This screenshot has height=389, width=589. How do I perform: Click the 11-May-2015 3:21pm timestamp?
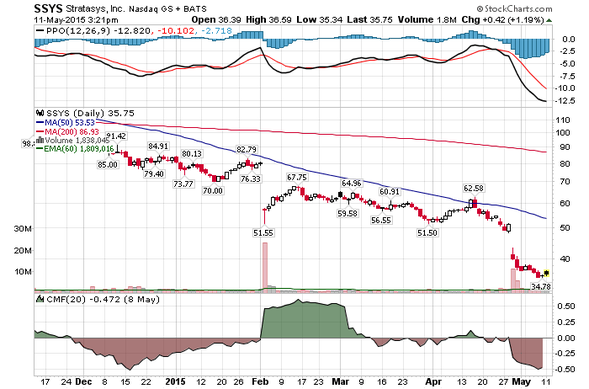76,20
